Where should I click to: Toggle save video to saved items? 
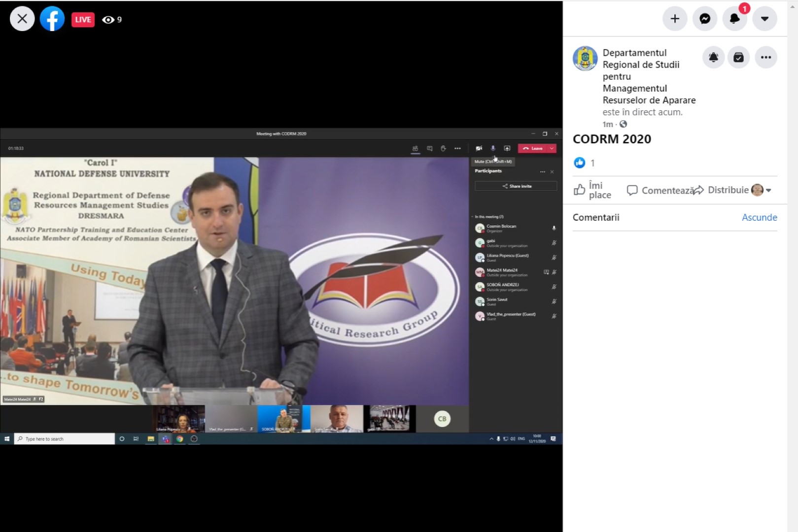(738, 58)
